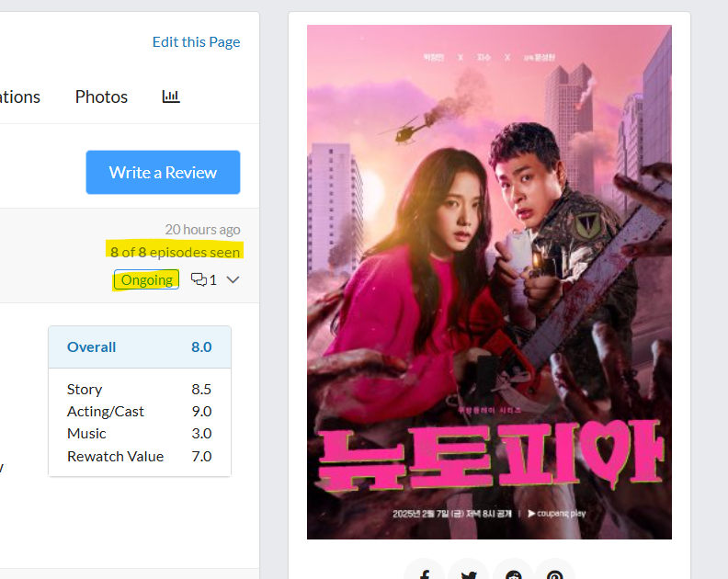The width and height of the screenshot is (728, 579).
Task: Click the Rewatch Value 7.0 row
Action: pos(140,457)
